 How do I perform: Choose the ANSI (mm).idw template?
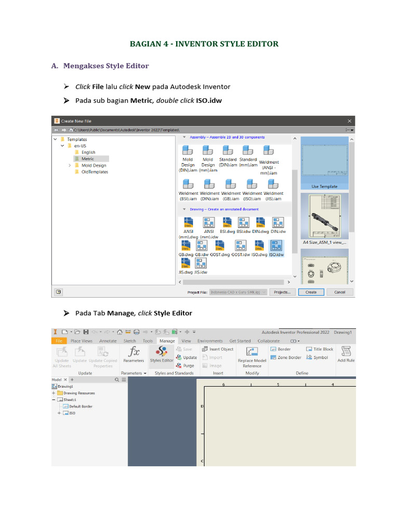tap(209, 228)
